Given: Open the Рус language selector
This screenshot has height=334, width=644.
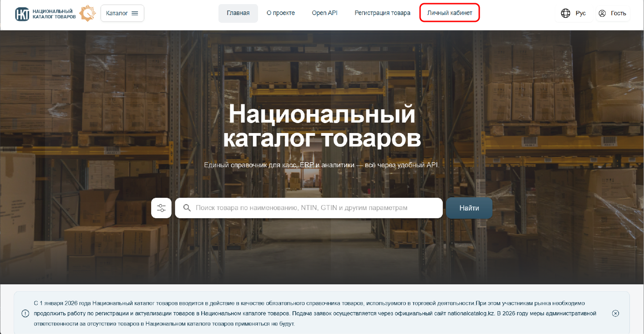Looking at the screenshot, I should coord(573,13).
